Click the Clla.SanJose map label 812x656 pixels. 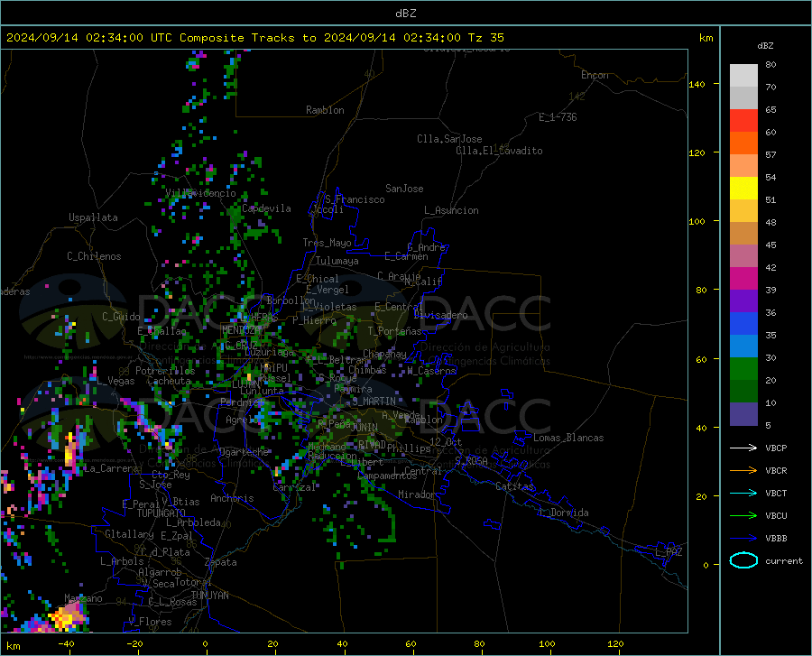[449, 139]
